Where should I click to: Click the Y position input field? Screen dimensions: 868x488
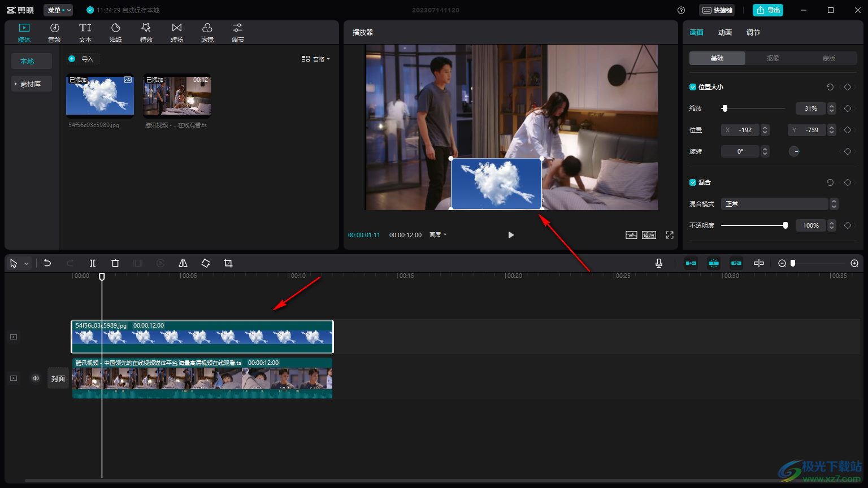[x=807, y=130]
